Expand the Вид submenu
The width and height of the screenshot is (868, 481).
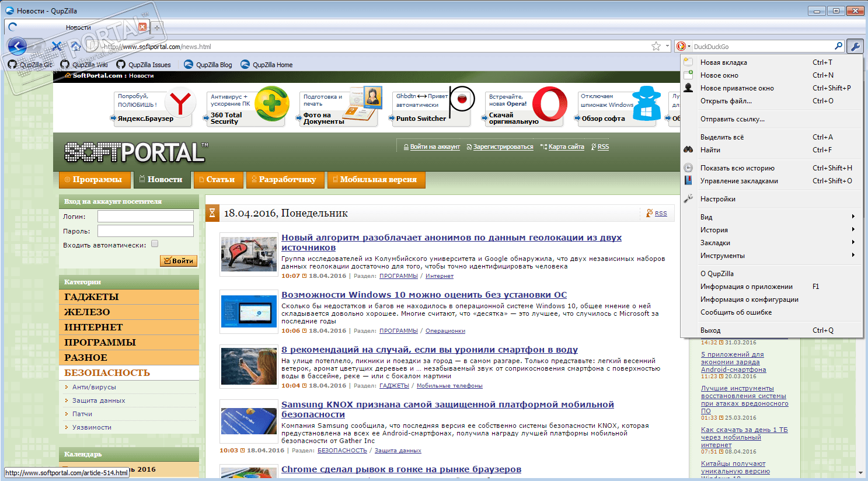click(x=772, y=217)
